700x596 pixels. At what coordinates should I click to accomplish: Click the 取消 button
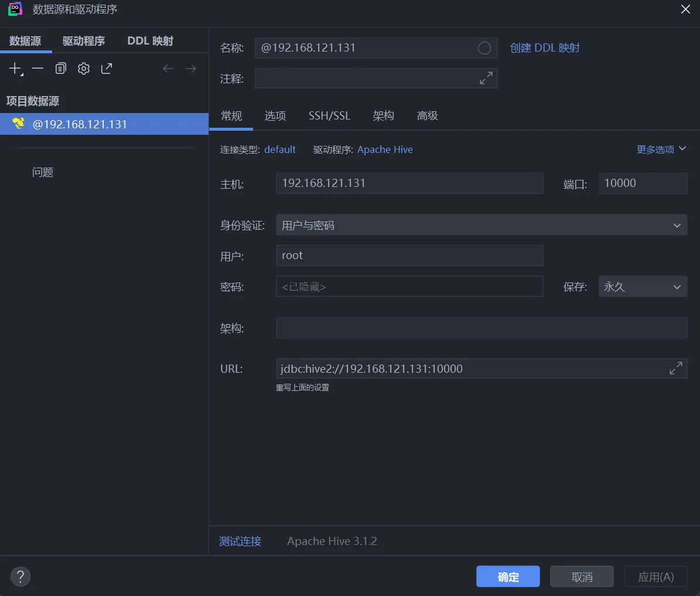click(582, 576)
